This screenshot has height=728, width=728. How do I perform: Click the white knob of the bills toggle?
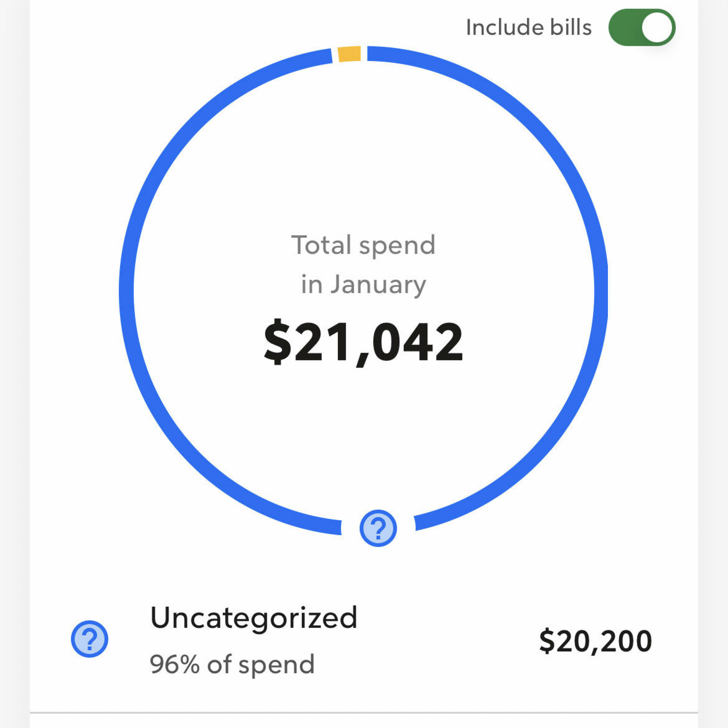[657, 27]
